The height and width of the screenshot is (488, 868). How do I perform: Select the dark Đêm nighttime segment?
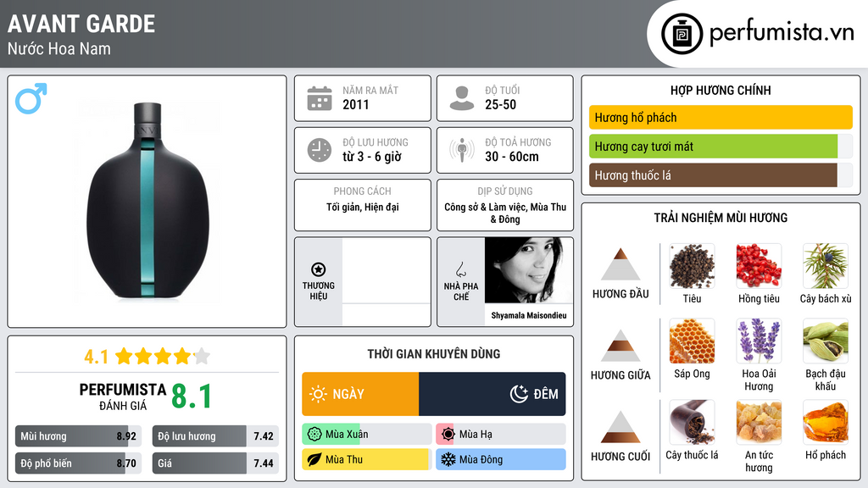(x=492, y=394)
